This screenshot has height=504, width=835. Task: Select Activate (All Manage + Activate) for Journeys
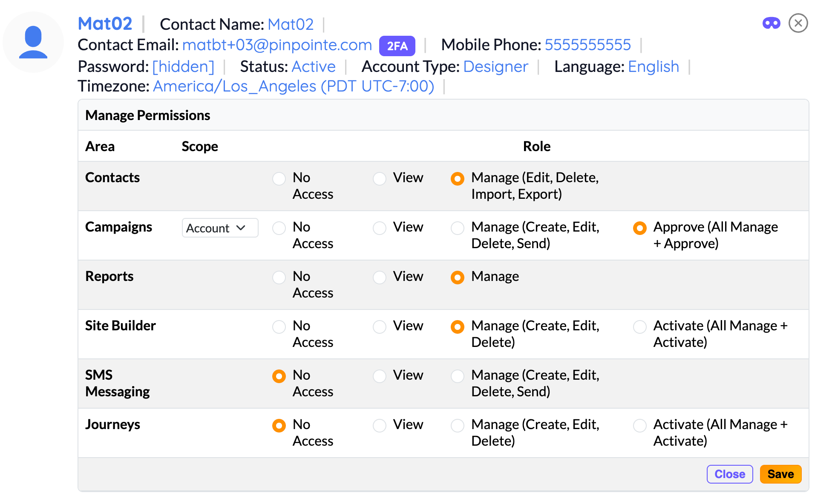640,425
